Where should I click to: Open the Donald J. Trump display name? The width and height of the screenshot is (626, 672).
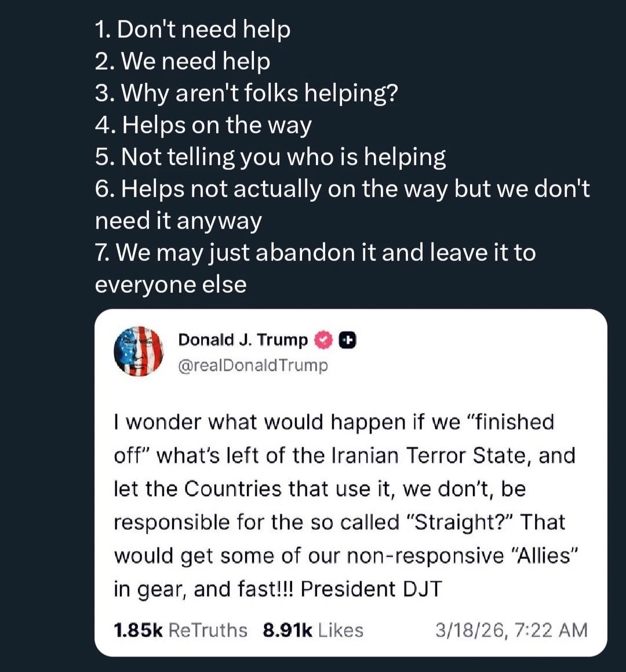click(242, 340)
